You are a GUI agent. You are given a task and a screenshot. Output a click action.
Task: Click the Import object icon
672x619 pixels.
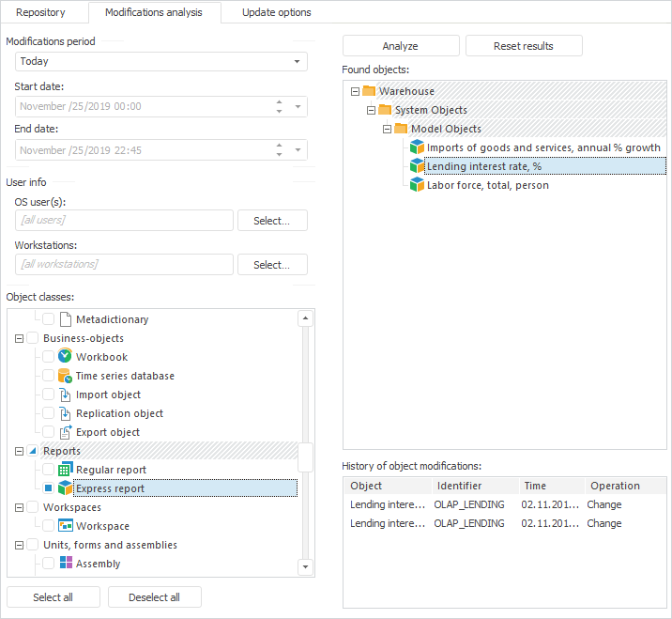point(65,395)
